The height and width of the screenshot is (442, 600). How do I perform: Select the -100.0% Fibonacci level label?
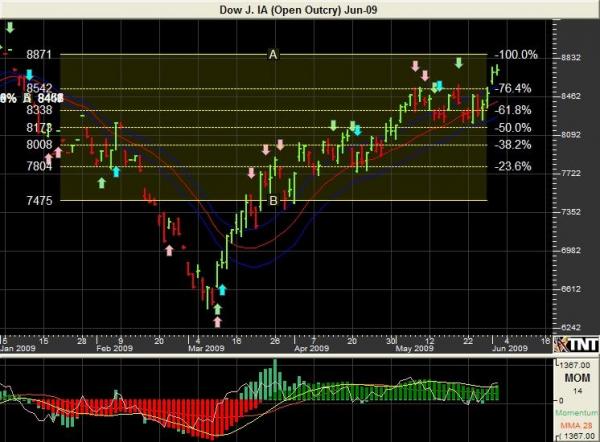(x=518, y=55)
